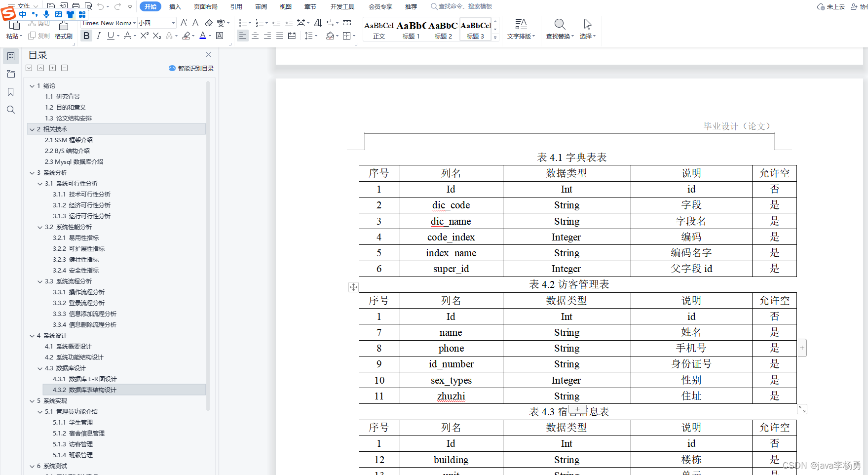The width and height of the screenshot is (868, 475).
Task: Click the increase indent icon
Action: pyautogui.click(x=289, y=23)
